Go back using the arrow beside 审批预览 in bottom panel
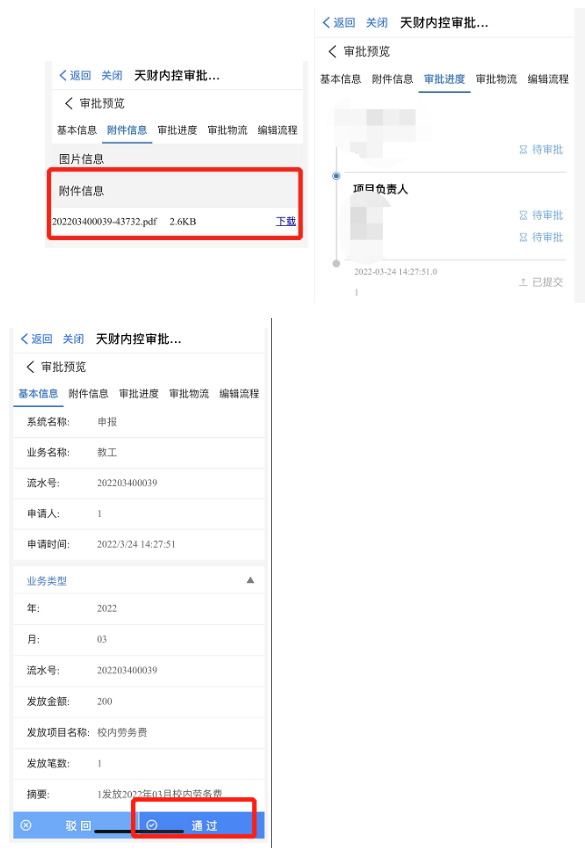The height and width of the screenshot is (853, 585). coord(30,367)
